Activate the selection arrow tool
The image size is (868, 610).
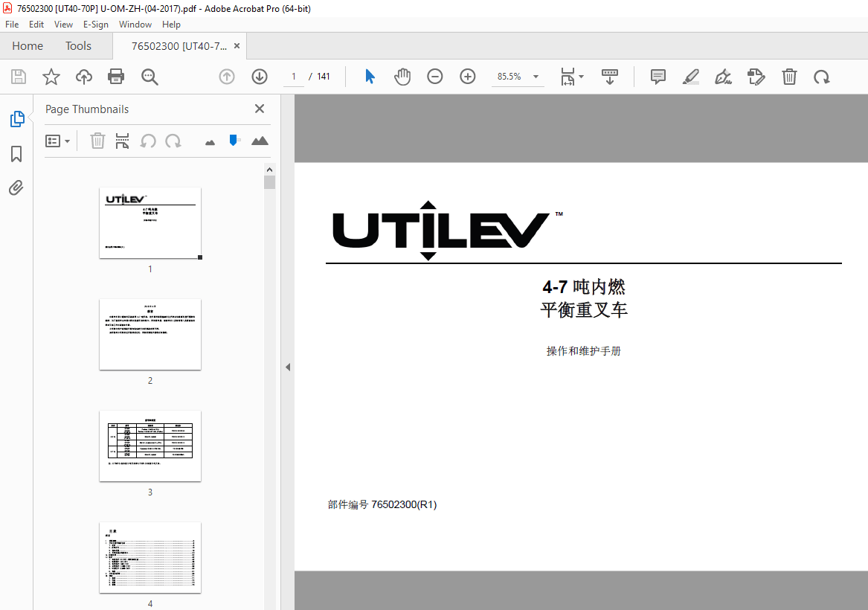(369, 76)
